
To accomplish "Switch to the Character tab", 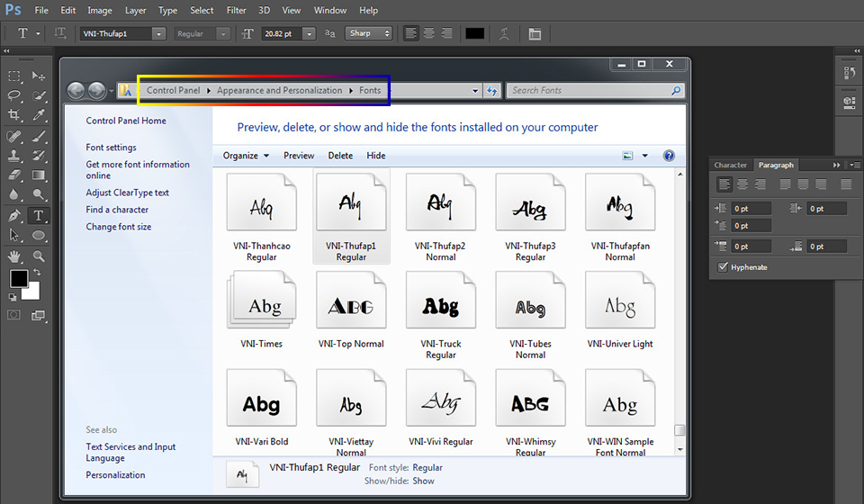I will click(730, 165).
